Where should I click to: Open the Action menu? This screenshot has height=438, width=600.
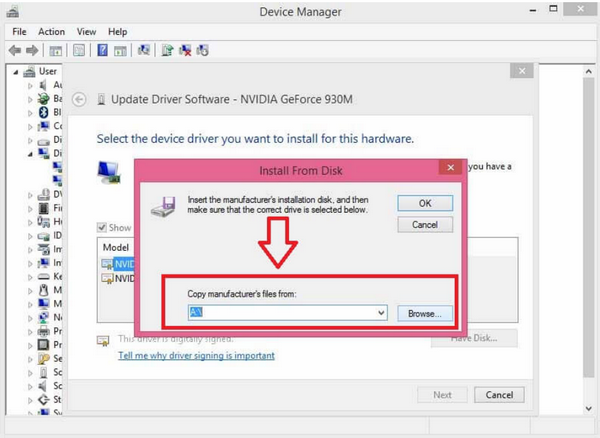point(51,31)
